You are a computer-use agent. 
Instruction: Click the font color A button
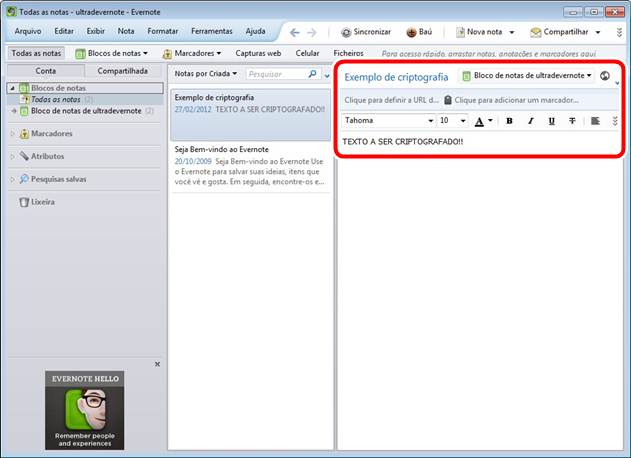pyautogui.click(x=479, y=121)
